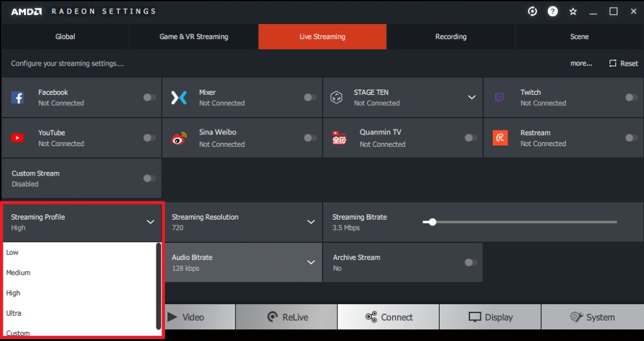Open the Display section button
The height and width of the screenshot is (341, 644).
pos(490,317)
